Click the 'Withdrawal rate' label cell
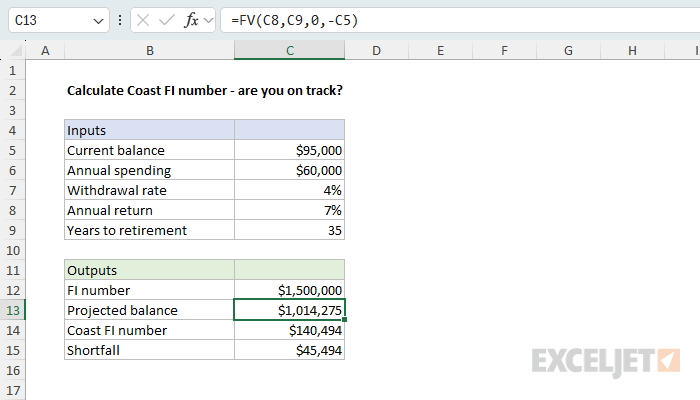This screenshot has width=700, height=400. pyautogui.click(x=150, y=191)
